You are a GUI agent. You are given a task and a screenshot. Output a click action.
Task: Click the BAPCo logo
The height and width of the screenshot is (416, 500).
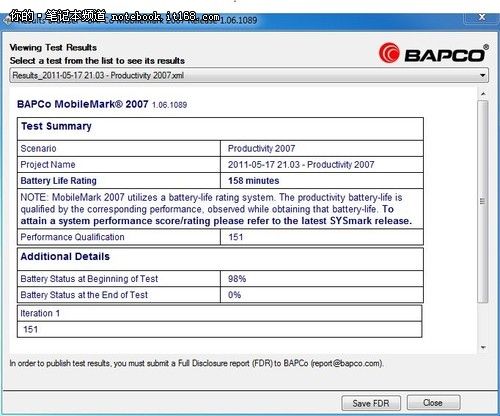(433, 53)
